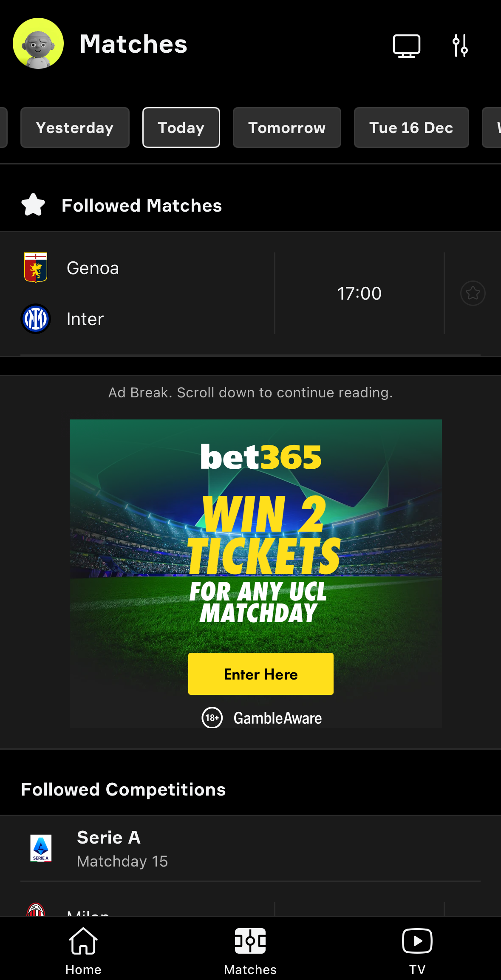Toggle the star to unfollow Genoa vs Inter
This screenshot has width=501, height=980.
(x=473, y=293)
